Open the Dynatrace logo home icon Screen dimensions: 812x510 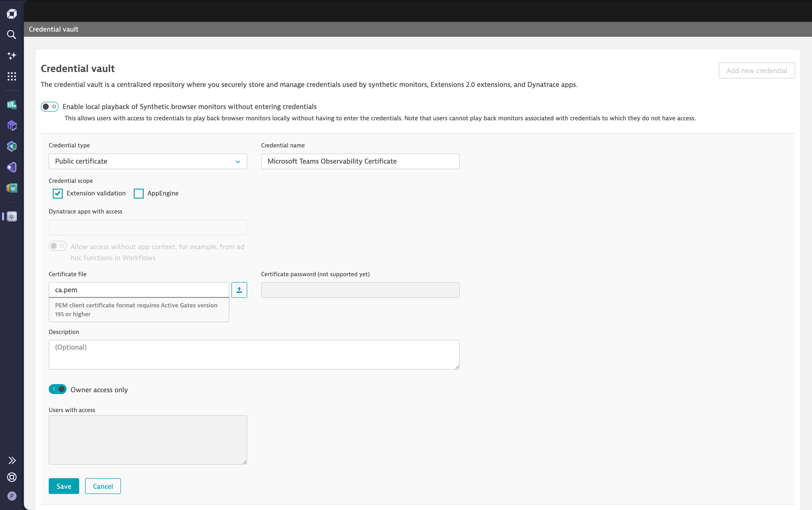(x=12, y=14)
